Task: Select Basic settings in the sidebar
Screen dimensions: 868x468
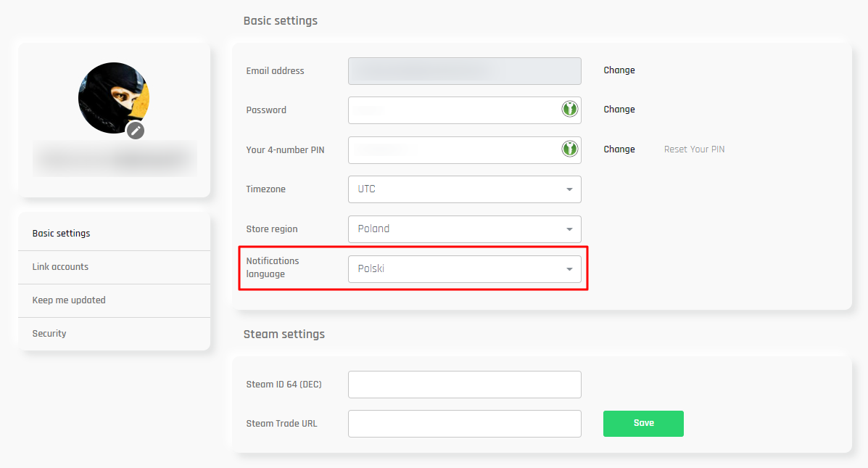Action: click(114, 234)
